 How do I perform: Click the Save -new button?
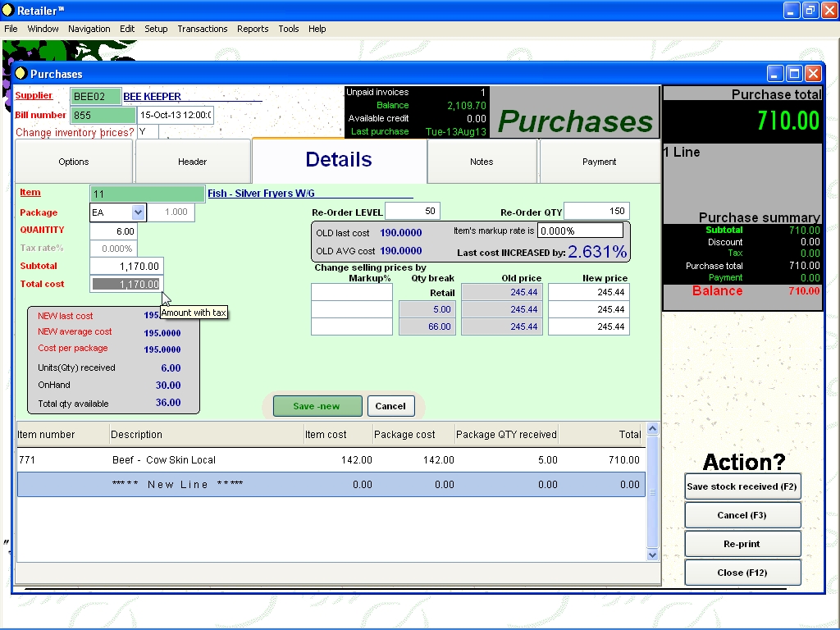click(317, 406)
